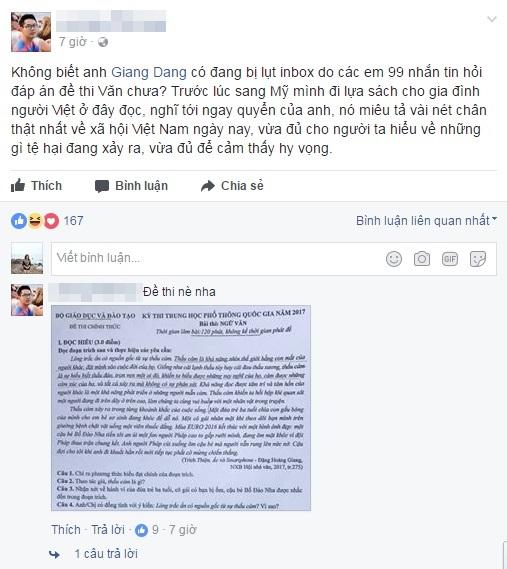Viewport: 507px width, 569px height.
Task: Click Thích under the exam photo comment
Action: click(x=66, y=530)
